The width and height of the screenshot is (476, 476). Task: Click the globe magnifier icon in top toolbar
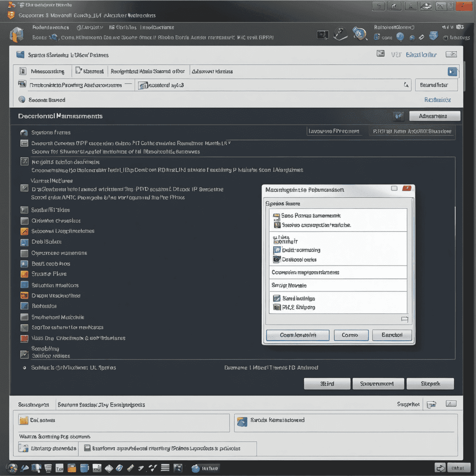(x=359, y=33)
